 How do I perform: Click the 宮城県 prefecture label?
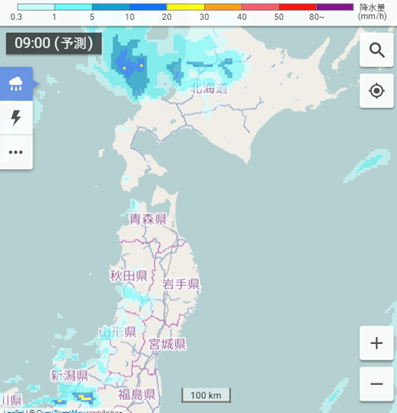[167, 344]
